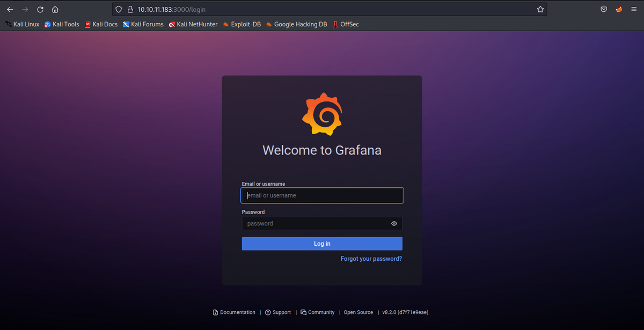Open the fox extension icon in toolbar
The width and height of the screenshot is (644, 330).
[x=619, y=10]
